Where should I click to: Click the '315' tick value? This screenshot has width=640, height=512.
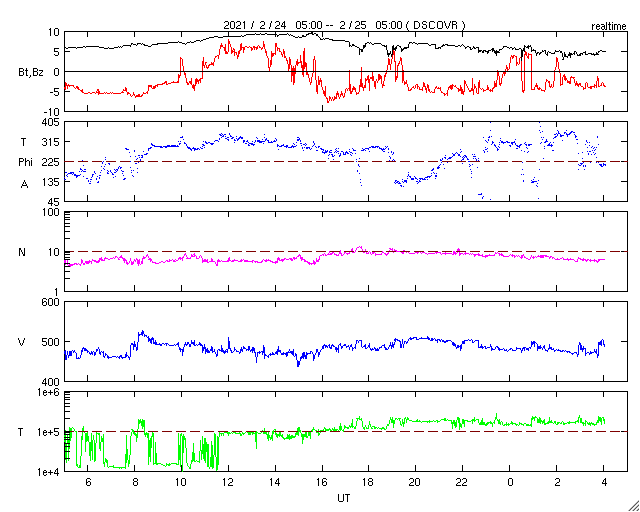pyautogui.click(x=51, y=142)
